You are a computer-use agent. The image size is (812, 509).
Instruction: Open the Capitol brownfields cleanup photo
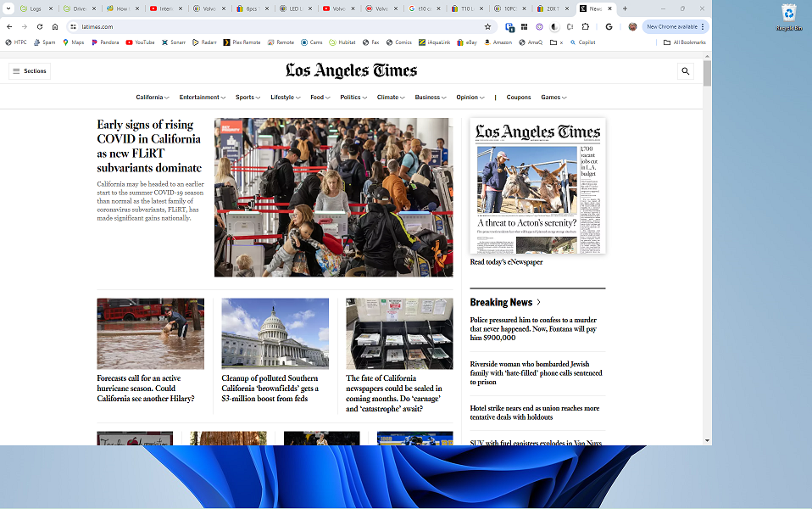(275, 333)
